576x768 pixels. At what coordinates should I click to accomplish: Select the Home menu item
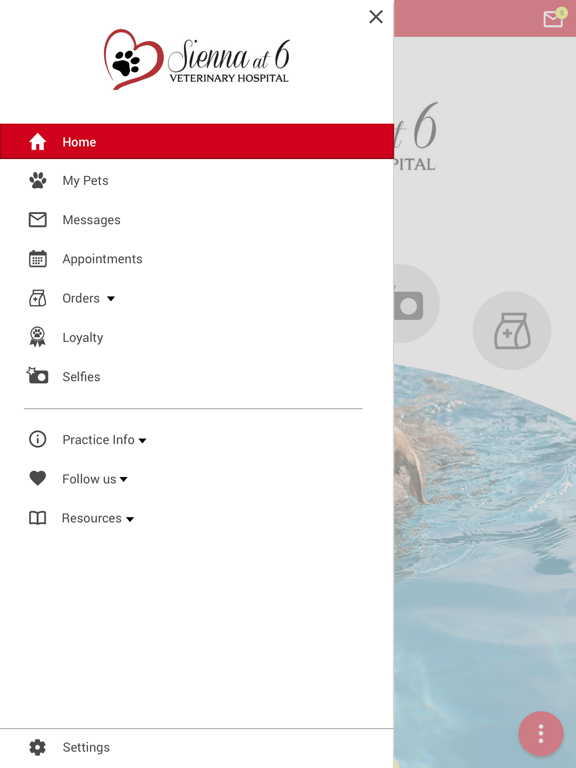pyautogui.click(x=197, y=142)
